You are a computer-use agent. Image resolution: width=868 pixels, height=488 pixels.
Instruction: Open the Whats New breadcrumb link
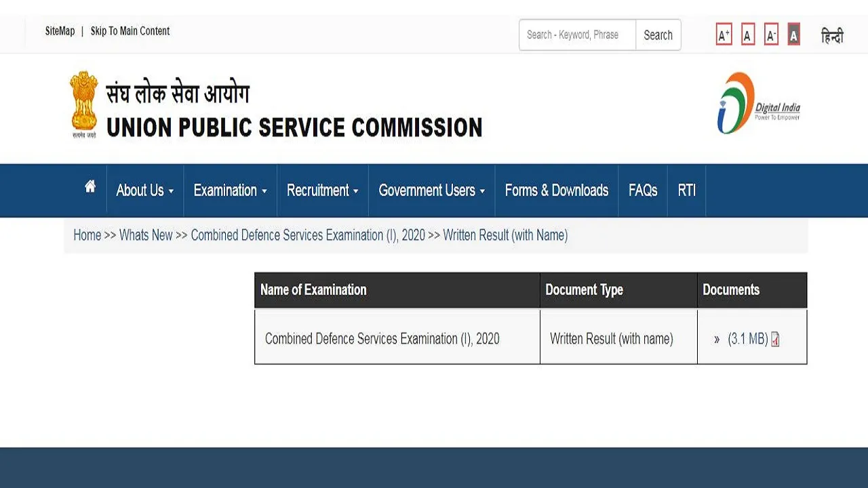pyautogui.click(x=146, y=235)
